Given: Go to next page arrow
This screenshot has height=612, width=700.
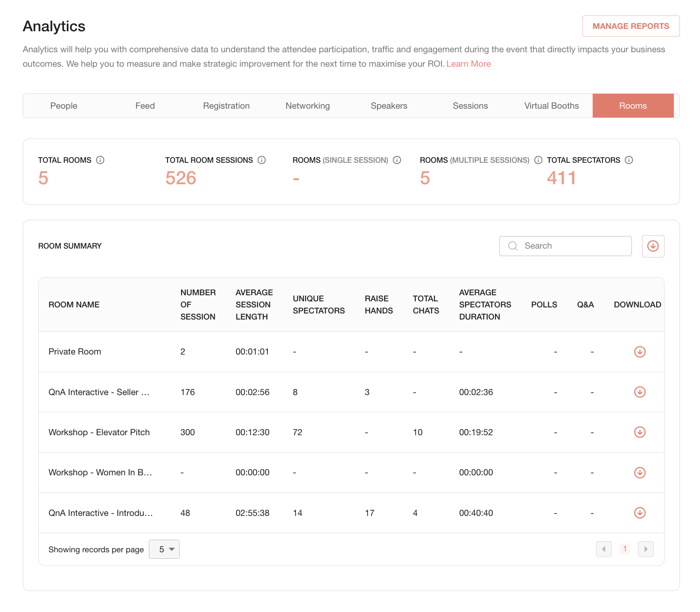Looking at the screenshot, I should [646, 549].
